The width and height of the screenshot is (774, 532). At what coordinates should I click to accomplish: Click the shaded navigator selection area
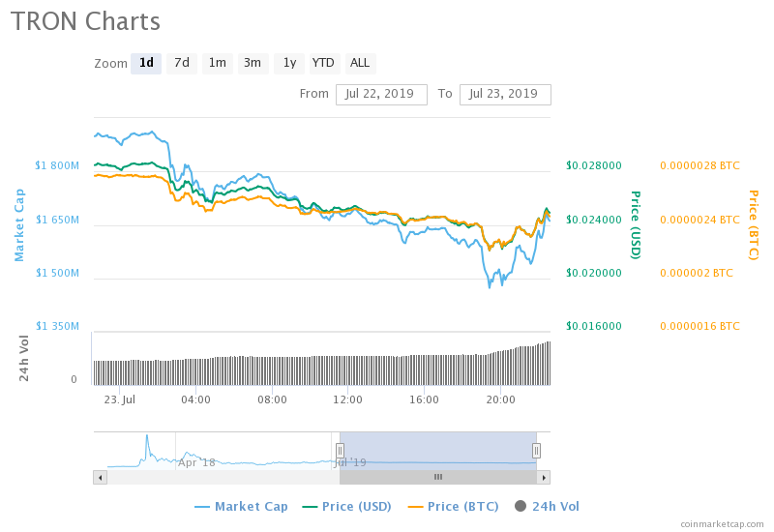(437, 451)
